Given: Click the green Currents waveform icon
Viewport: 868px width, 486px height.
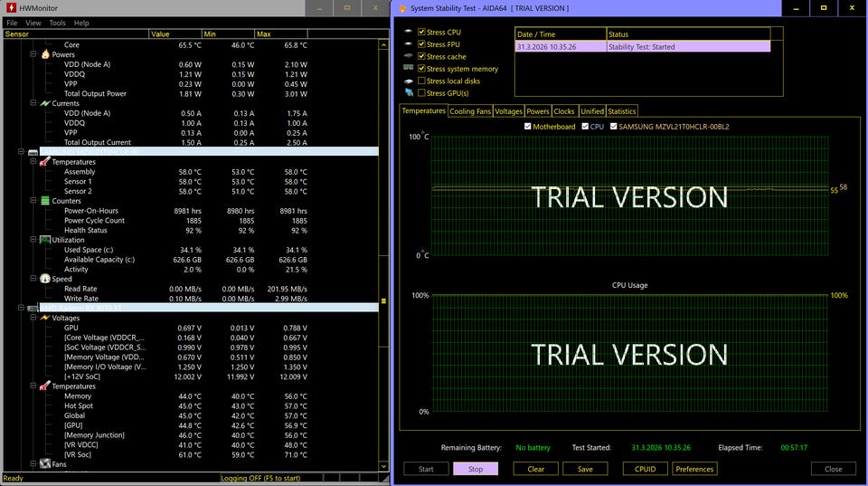Looking at the screenshot, I should [x=45, y=103].
